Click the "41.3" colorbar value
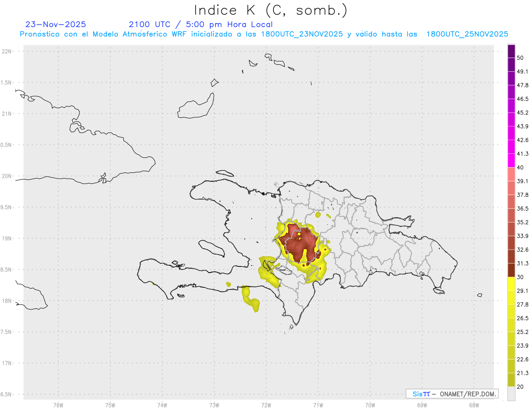The width and height of the screenshot is (532, 411). (x=523, y=154)
